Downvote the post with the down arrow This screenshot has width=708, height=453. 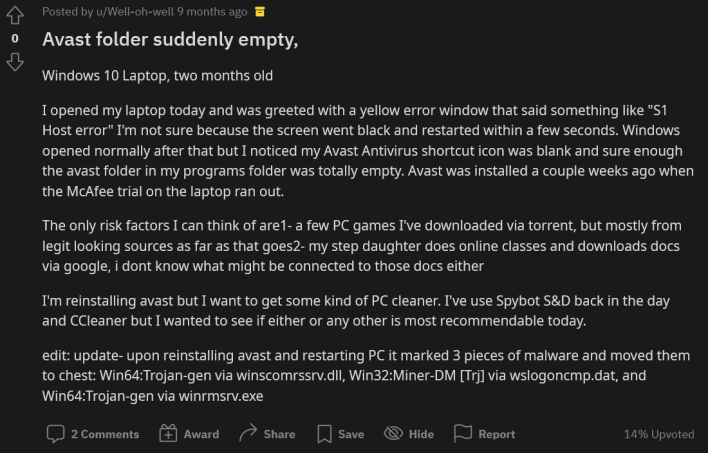(15, 62)
